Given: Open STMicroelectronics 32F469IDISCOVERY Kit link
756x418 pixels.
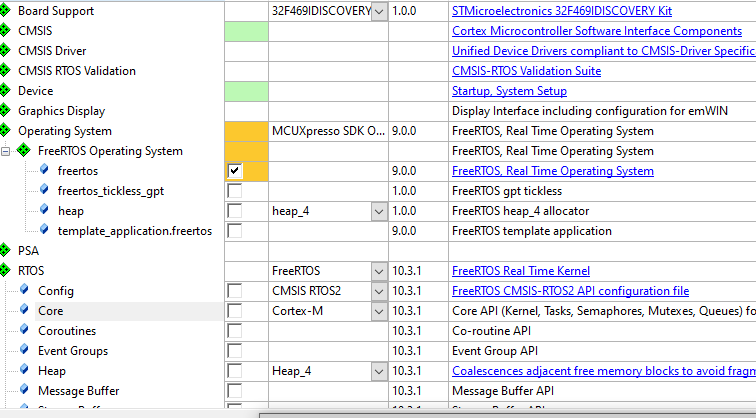Looking at the screenshot, I should [x=562, y=11].
